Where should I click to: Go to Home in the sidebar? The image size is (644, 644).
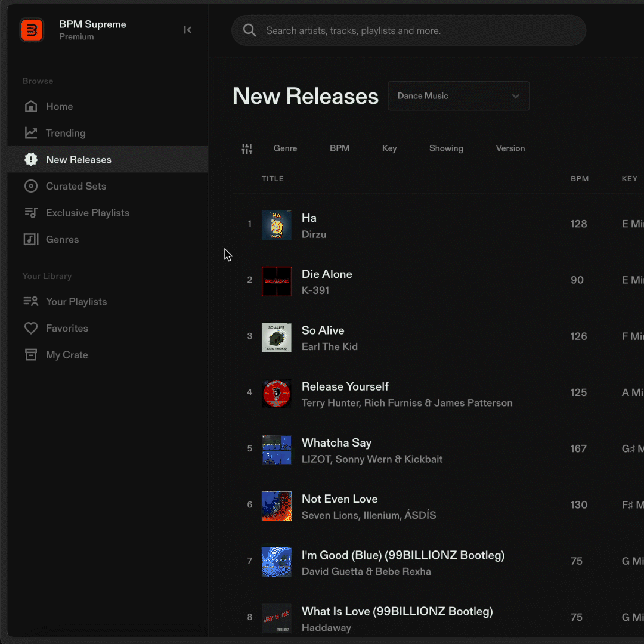(107, 106)
